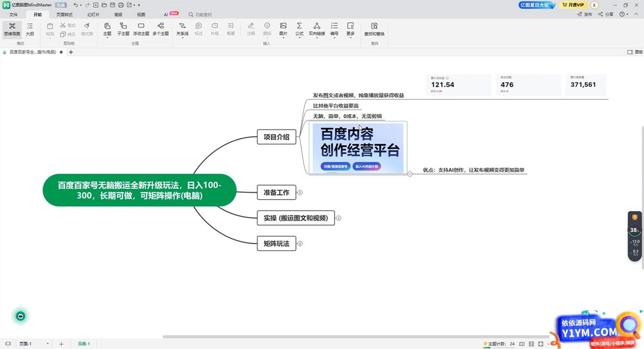Select the green 页面-1 page tab
The image size is (644, 349).
point(84,344)
